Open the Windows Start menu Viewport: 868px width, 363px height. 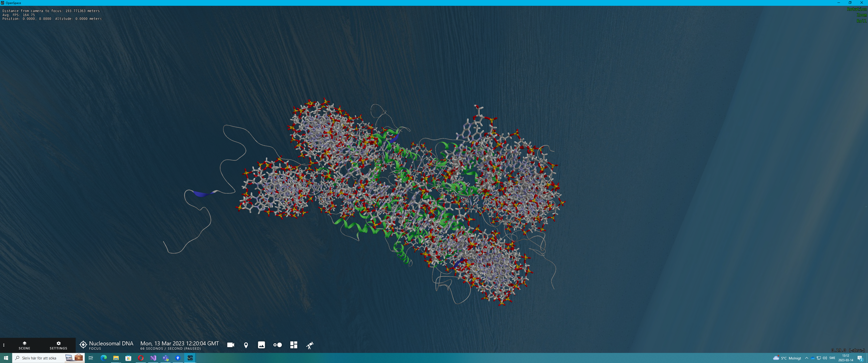[6, 358]
